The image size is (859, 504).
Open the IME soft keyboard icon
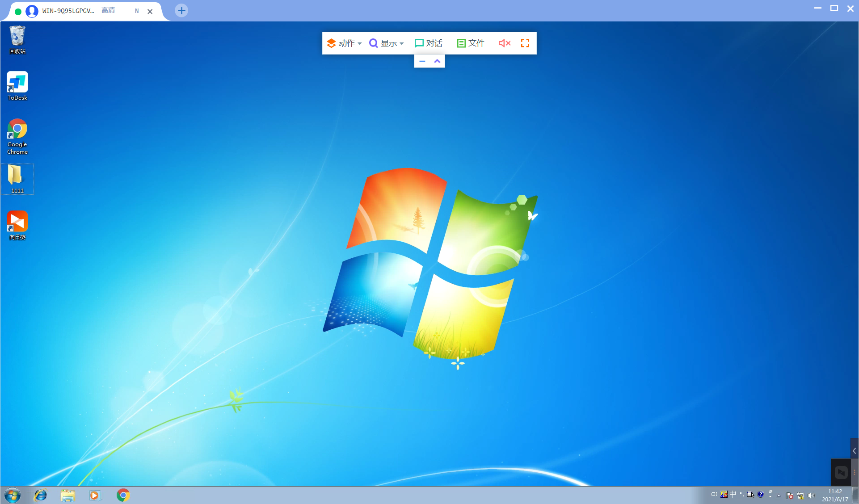(750, 494)
